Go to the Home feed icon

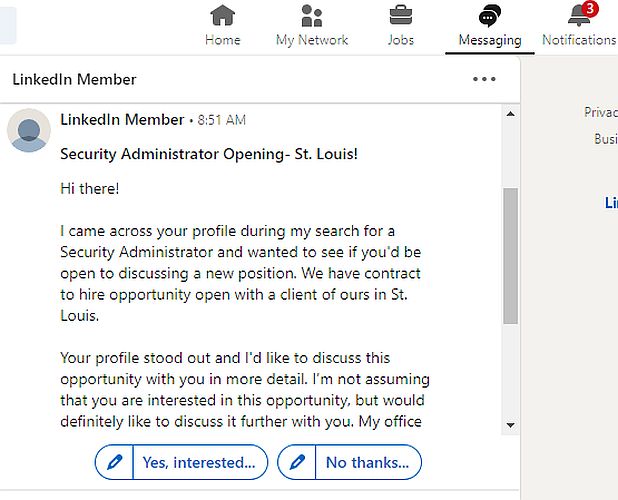click(222, 16)
